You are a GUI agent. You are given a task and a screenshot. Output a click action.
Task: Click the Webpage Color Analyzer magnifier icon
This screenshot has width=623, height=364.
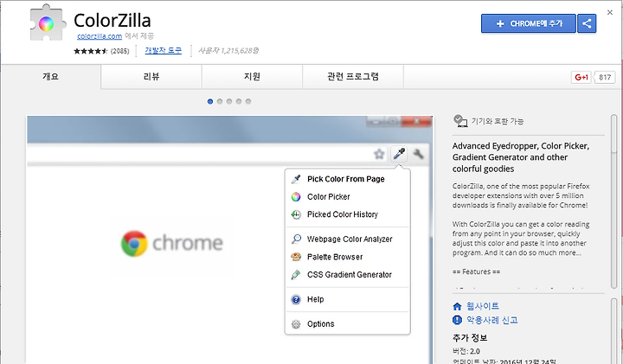point(296,239)
